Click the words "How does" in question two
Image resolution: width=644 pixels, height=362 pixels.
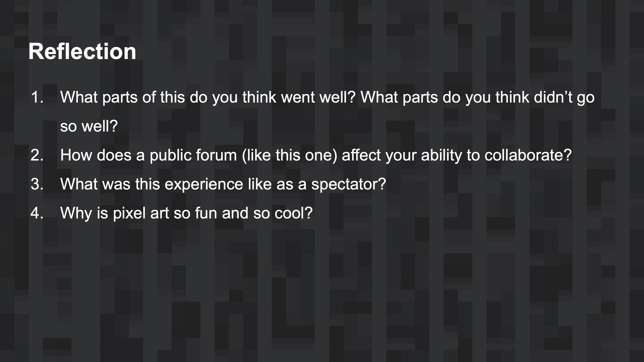tap(96, 155)
